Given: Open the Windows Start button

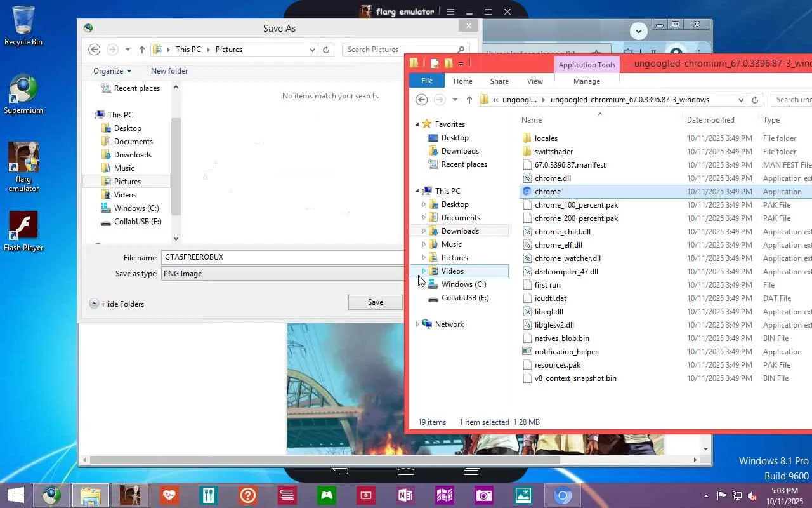Looking at the screenshot, I should (16, 495).
